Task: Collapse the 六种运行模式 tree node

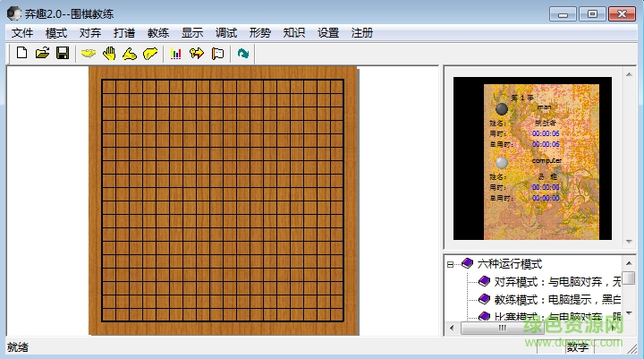Action: pos(452,264)
